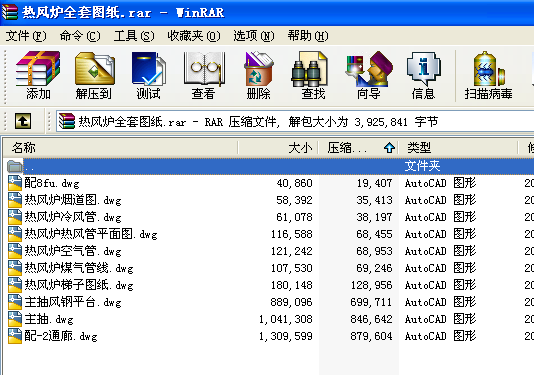Click file icon of 配-2通廊.dwg

click(15, 336)
